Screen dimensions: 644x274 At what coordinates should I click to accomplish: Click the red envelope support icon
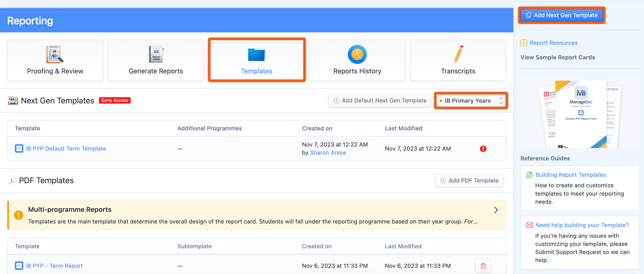[529, 225]
